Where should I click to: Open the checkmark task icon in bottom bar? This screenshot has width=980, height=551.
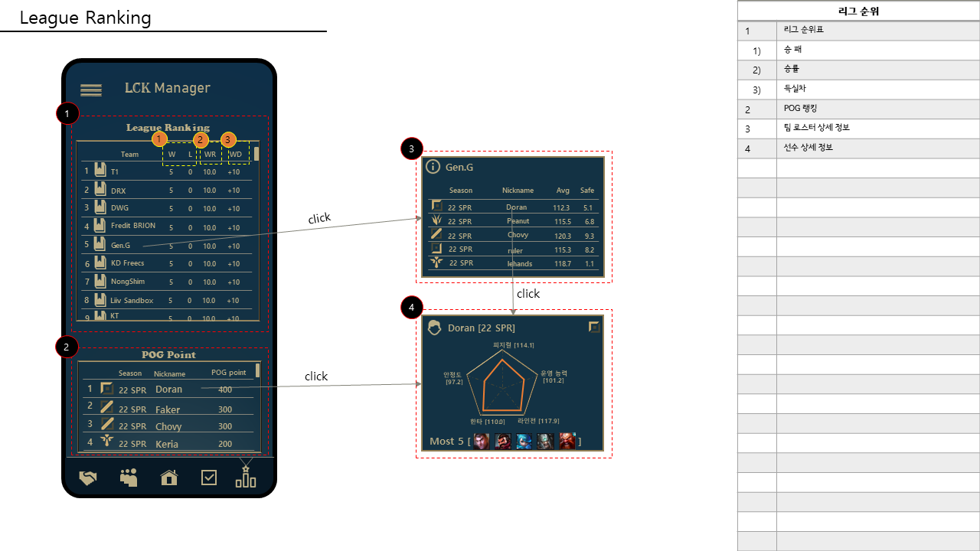coord(209,478)
